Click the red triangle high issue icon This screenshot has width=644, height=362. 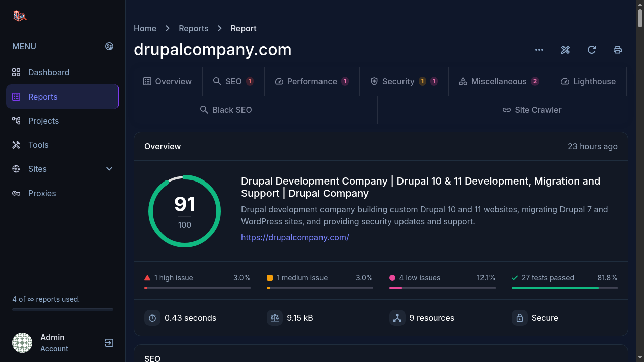[147, 278]
